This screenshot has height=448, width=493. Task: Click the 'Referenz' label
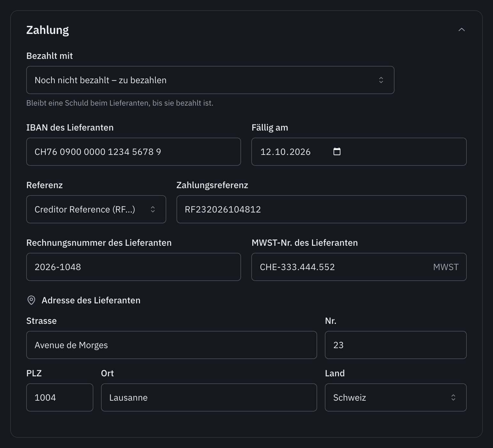(44, 185)
